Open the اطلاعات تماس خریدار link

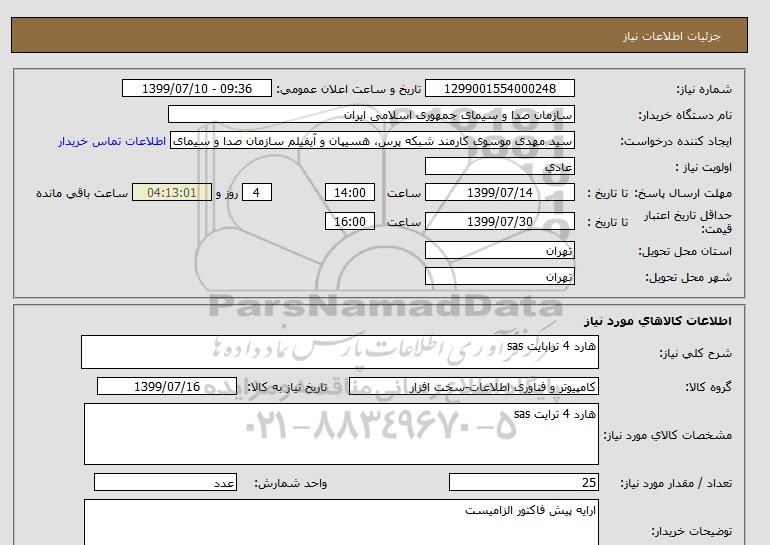(112, 141)
